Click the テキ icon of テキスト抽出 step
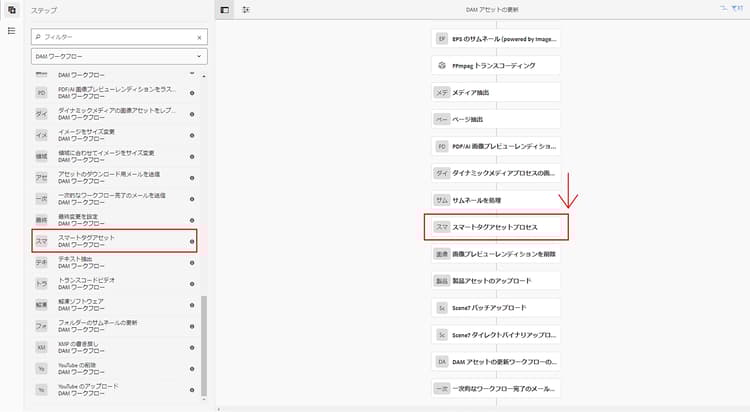Image resolution: width=750 pixels, height=412 pixels. [x=42, y=262]
